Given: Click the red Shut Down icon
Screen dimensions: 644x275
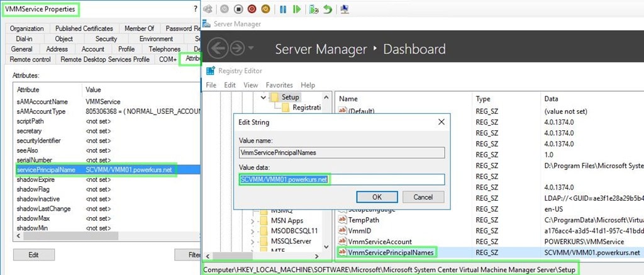Looking at the screenshot, I should pos(252,9).
